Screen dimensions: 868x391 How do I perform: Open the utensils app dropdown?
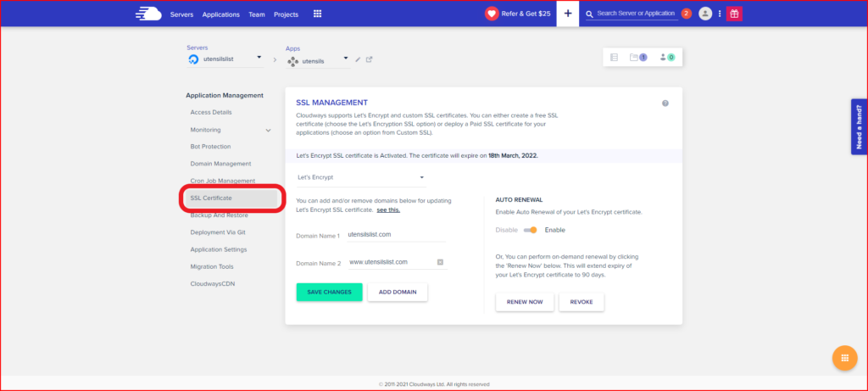[346, 58]
